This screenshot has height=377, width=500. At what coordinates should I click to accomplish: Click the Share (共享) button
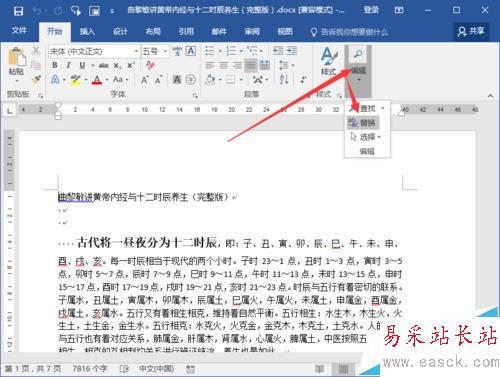coord(471,31)
